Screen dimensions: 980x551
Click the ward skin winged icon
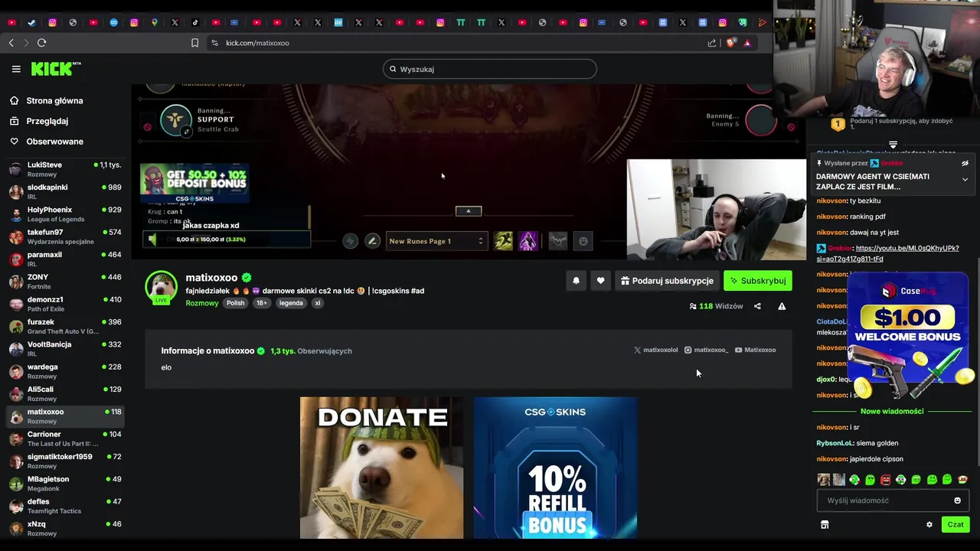click(x=558, y=241)
